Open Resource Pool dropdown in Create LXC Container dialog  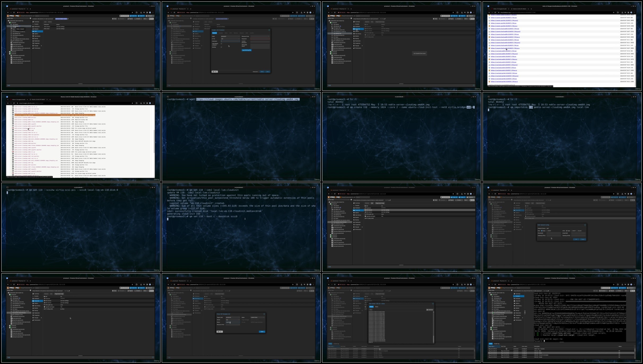coord(260,36)
